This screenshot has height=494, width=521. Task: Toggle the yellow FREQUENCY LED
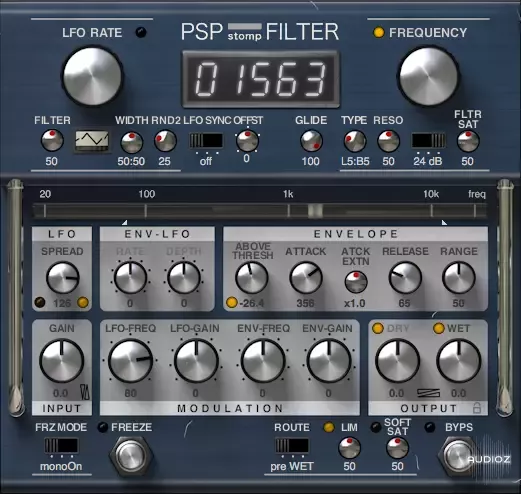pos(379,32)
